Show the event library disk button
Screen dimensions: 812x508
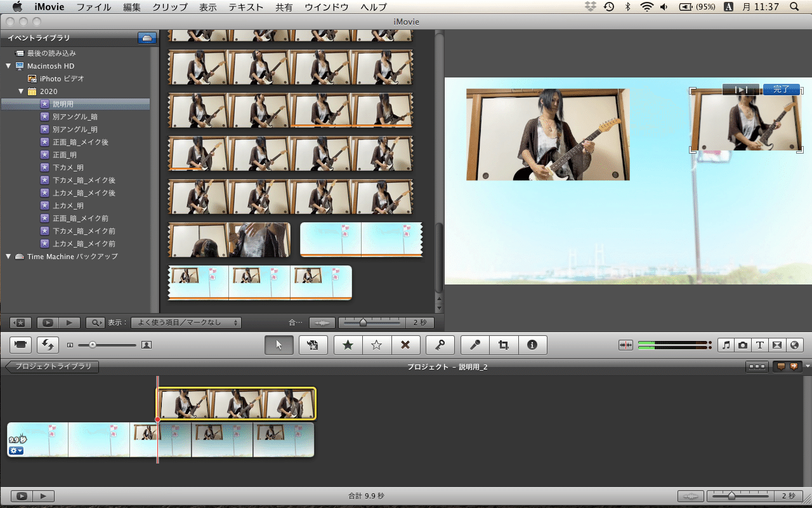point(147,38)
